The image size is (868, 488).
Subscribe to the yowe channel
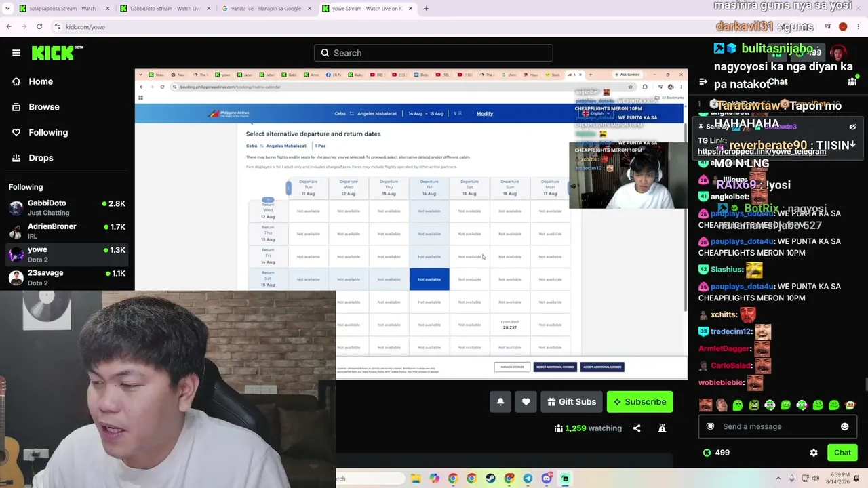tap(639, 402)
